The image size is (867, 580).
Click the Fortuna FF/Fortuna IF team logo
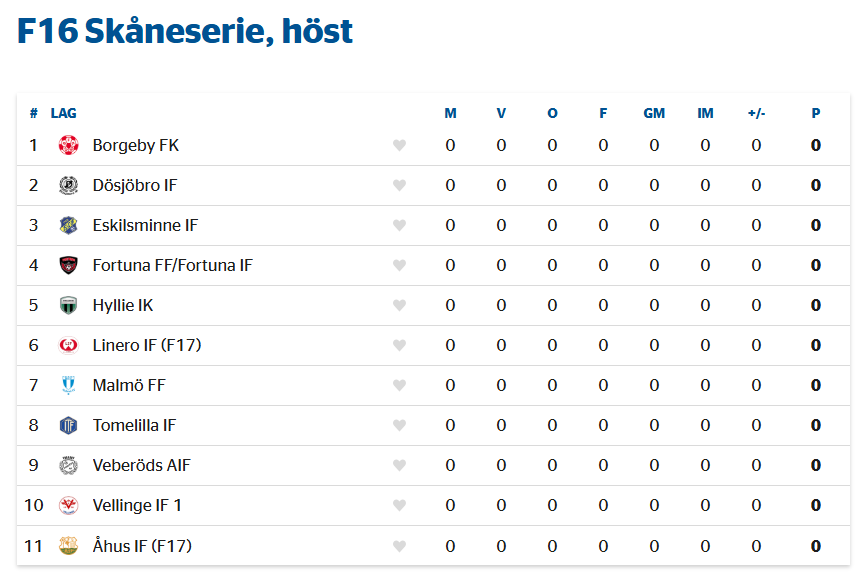tap(68, 265)
